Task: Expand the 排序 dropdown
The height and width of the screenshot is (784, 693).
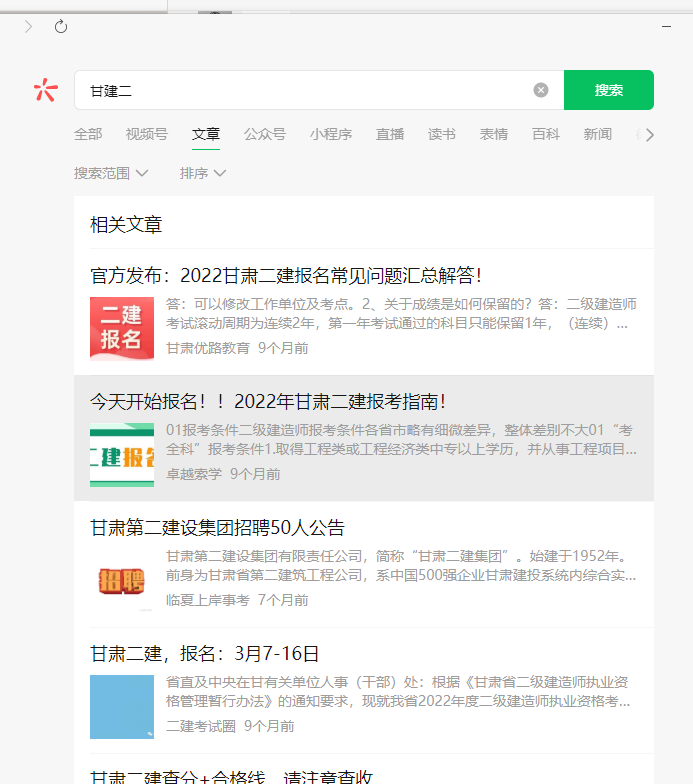Action: coord(202,173)
